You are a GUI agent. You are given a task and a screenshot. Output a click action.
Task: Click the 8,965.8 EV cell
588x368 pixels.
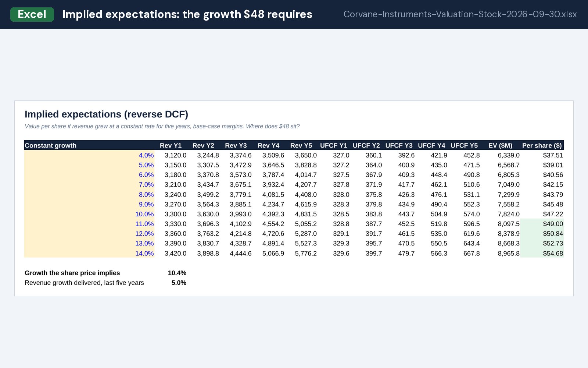(x=509, y=253)
